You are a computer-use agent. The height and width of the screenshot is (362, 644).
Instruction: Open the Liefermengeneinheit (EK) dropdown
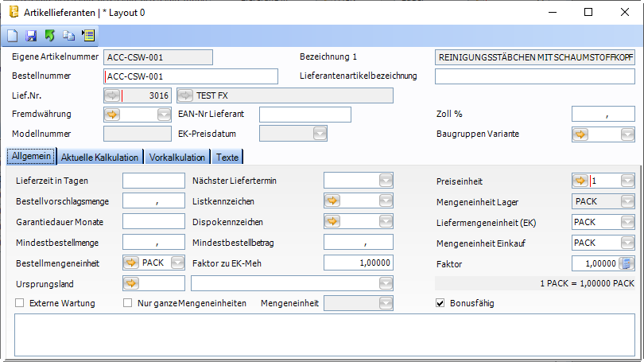click(627, 222)
